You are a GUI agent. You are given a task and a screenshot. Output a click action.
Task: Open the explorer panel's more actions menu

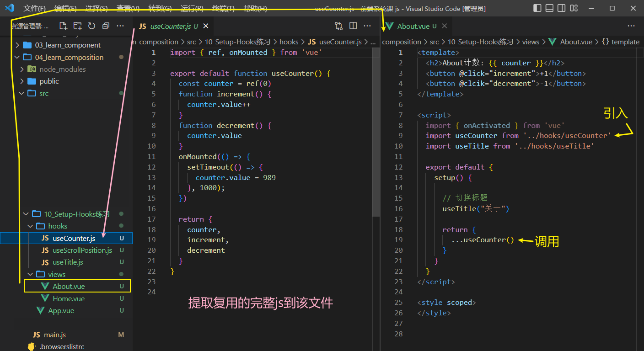click(120, 26)
